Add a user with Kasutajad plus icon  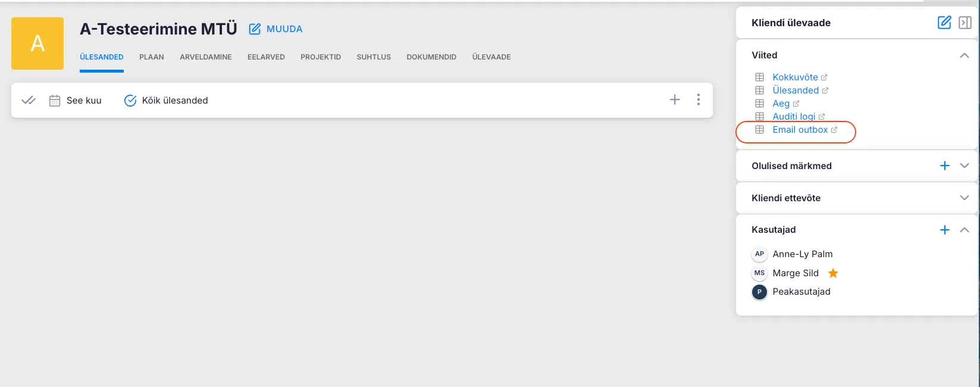944,230
